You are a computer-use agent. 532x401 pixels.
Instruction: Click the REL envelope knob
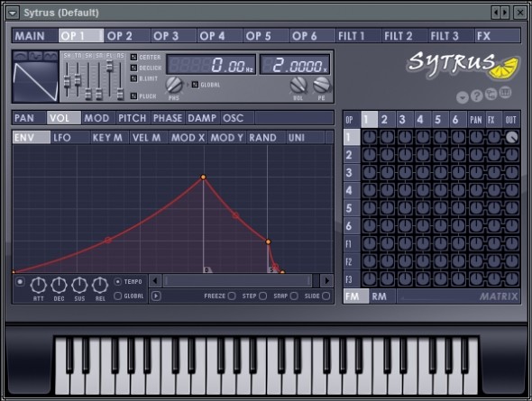point(100,285)
